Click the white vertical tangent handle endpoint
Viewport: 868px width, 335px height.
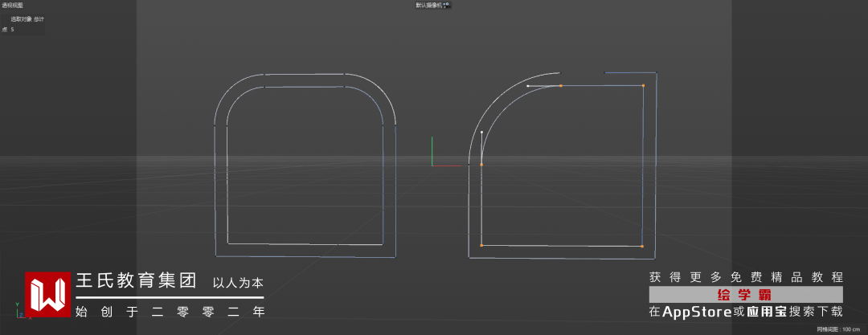coord(481,132)
